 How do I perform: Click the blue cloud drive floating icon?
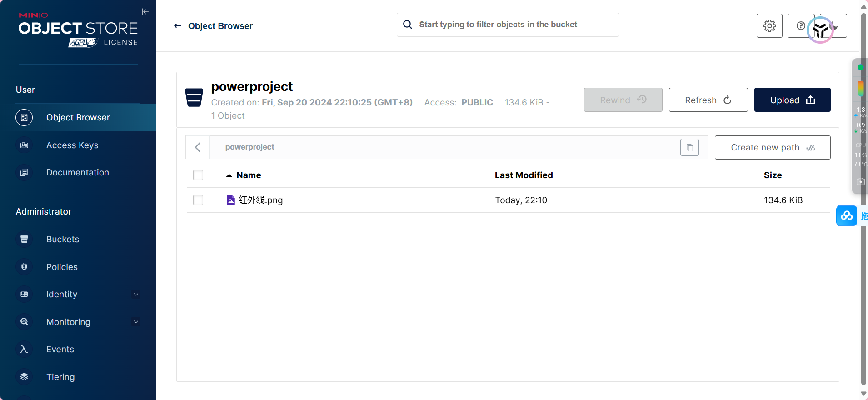point(847,215)
